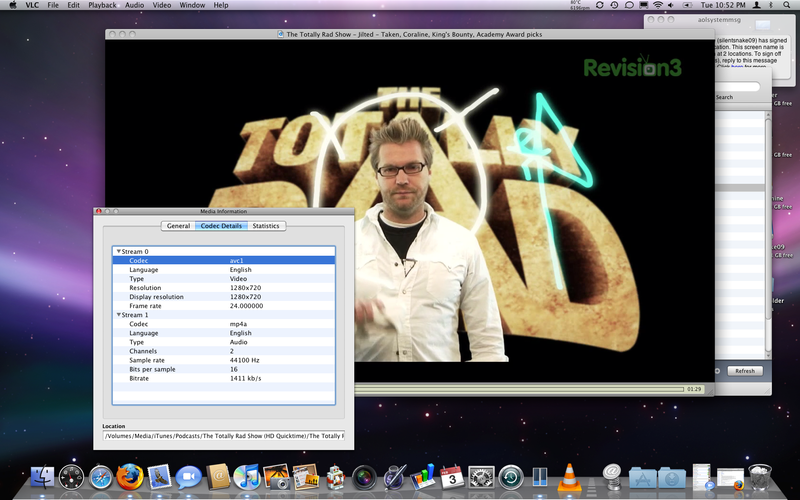Open the Apple menu
The image size is (800, 500).
(13, 5)
